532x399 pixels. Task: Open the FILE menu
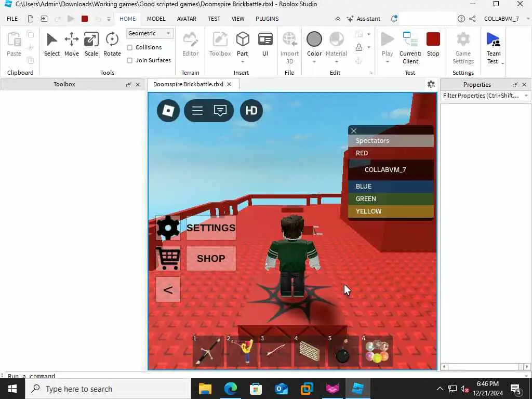click(x=12, y=19)
